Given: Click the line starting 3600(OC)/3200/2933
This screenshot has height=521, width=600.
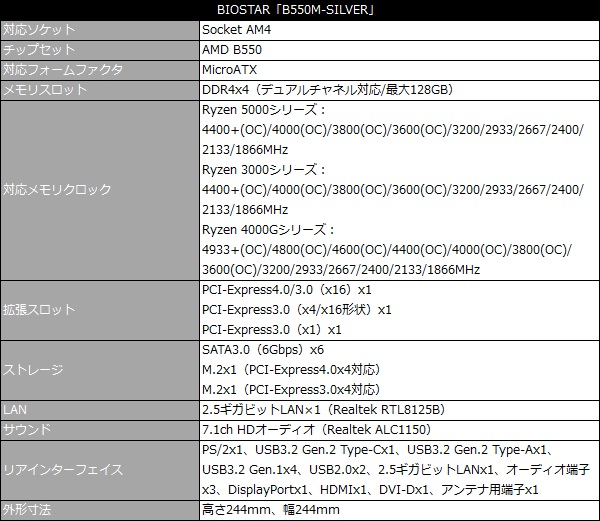Looking at the screenshot, I should click(x=341, y=270).
